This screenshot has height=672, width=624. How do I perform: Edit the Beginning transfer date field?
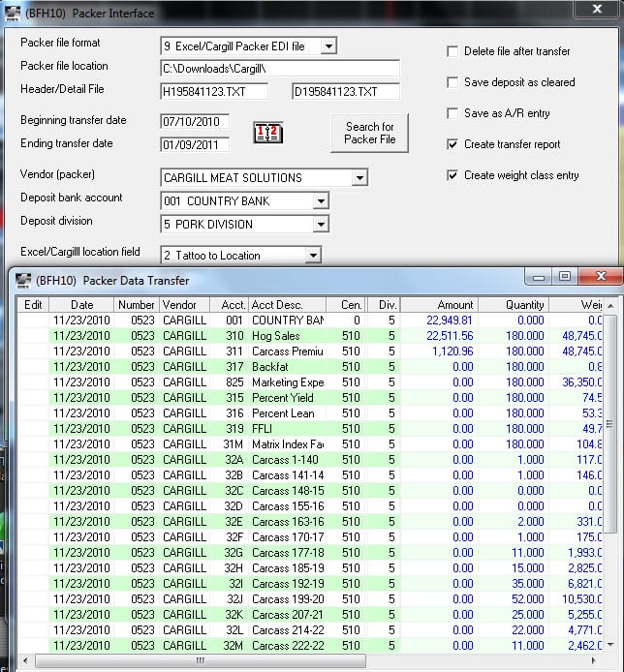195,122
